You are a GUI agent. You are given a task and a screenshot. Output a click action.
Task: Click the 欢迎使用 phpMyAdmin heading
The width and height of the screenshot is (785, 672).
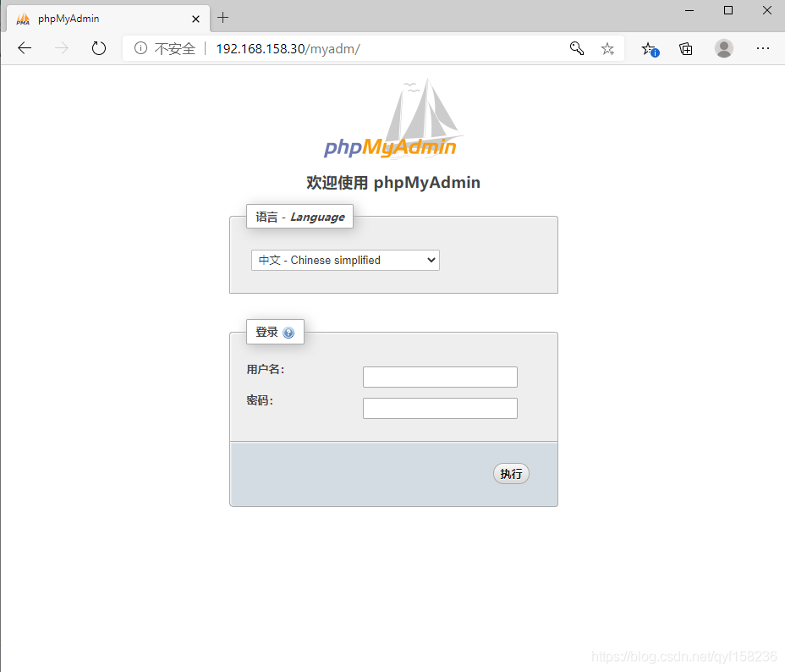(x=393, y=183)
